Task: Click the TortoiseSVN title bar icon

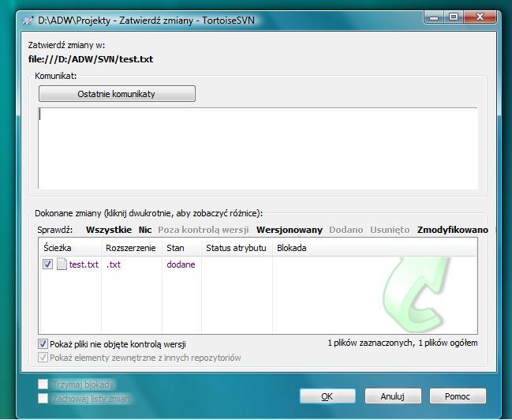Action: pos(28,21)
